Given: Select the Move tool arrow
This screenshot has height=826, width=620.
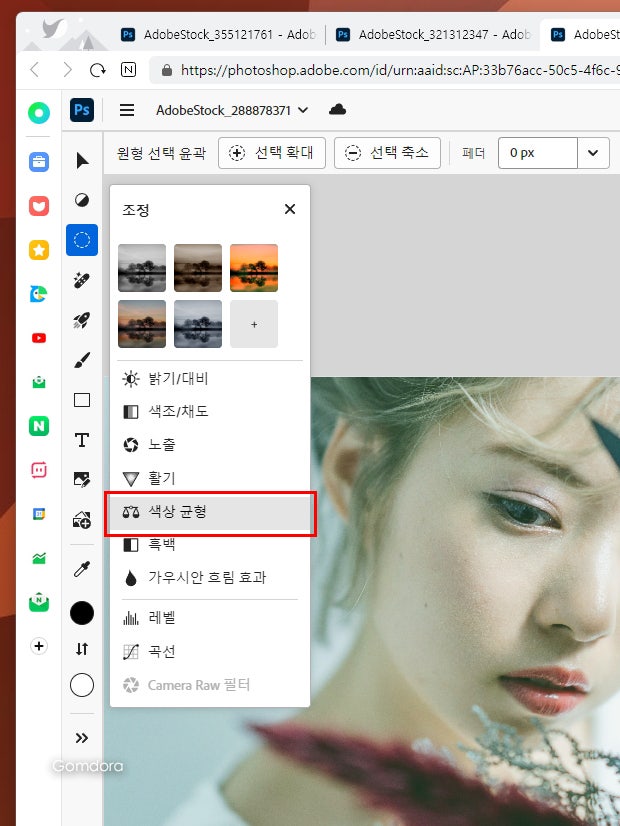Looking at the screenshot, I should point(82,160).
